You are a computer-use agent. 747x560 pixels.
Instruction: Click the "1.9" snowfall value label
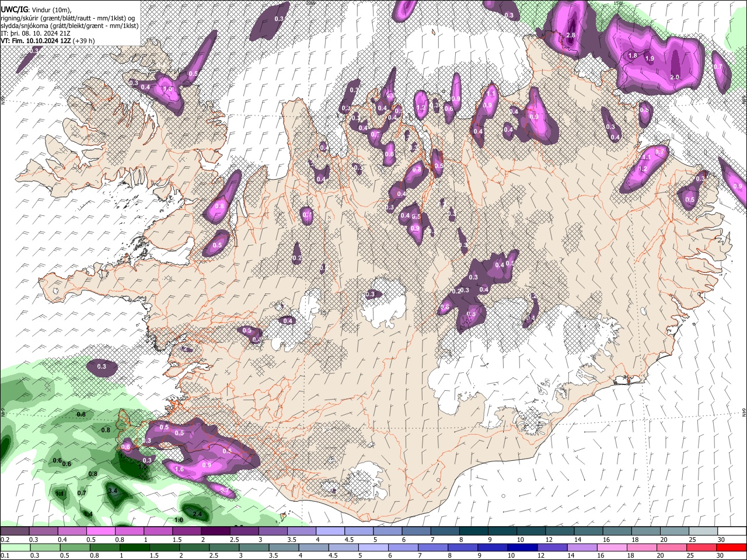point(649,59)
